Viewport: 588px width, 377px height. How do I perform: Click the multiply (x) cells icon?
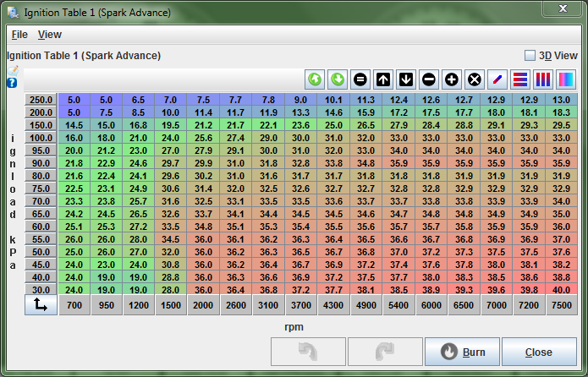[475, 79]
